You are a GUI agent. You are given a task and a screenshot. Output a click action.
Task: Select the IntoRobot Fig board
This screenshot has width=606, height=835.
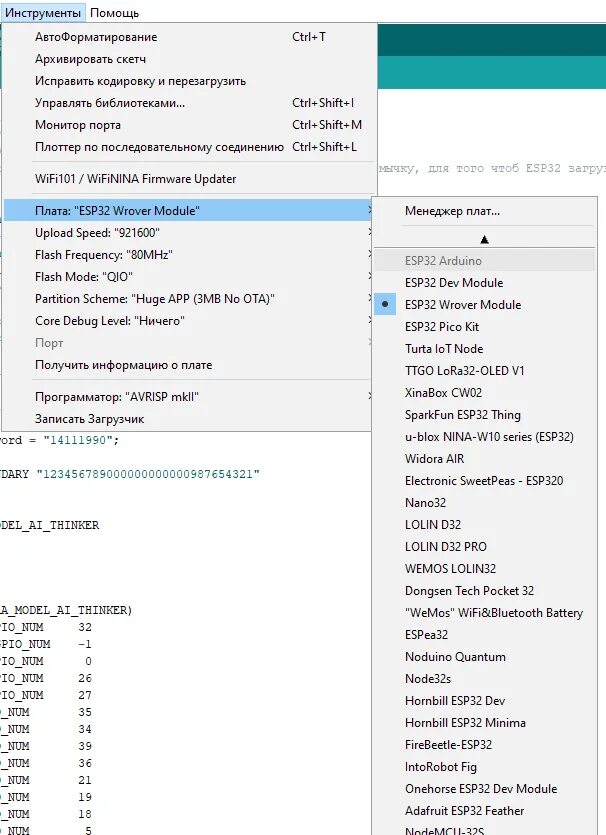[485, 767]
